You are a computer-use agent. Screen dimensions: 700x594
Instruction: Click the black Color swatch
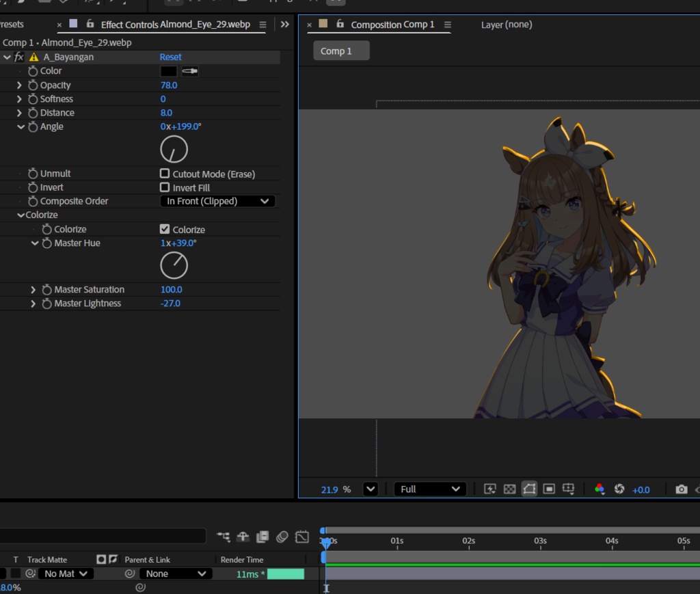pyautogui.click(x=168, y=71)
